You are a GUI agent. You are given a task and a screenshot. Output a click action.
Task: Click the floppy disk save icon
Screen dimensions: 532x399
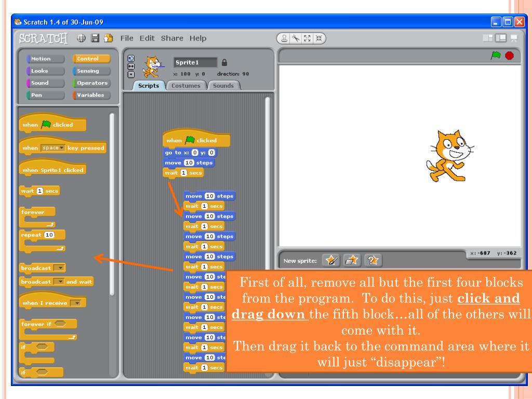[95, 38]
